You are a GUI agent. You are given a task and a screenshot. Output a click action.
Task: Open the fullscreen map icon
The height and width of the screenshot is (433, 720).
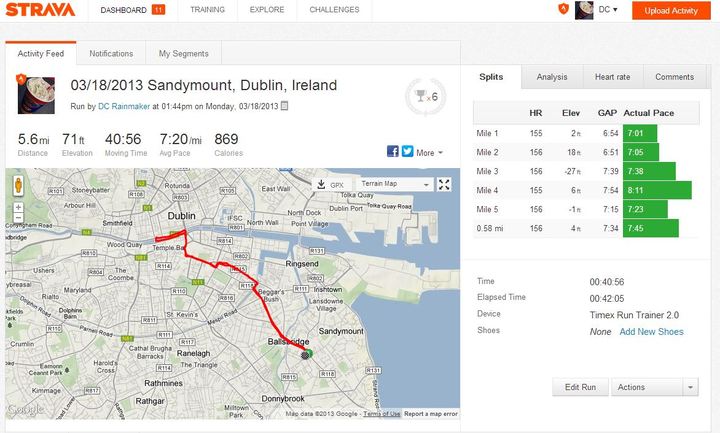pos(444,185)
